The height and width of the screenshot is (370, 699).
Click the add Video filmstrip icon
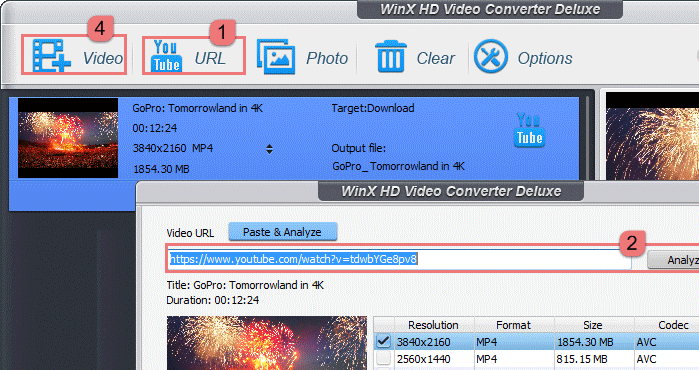click(52, 56)
